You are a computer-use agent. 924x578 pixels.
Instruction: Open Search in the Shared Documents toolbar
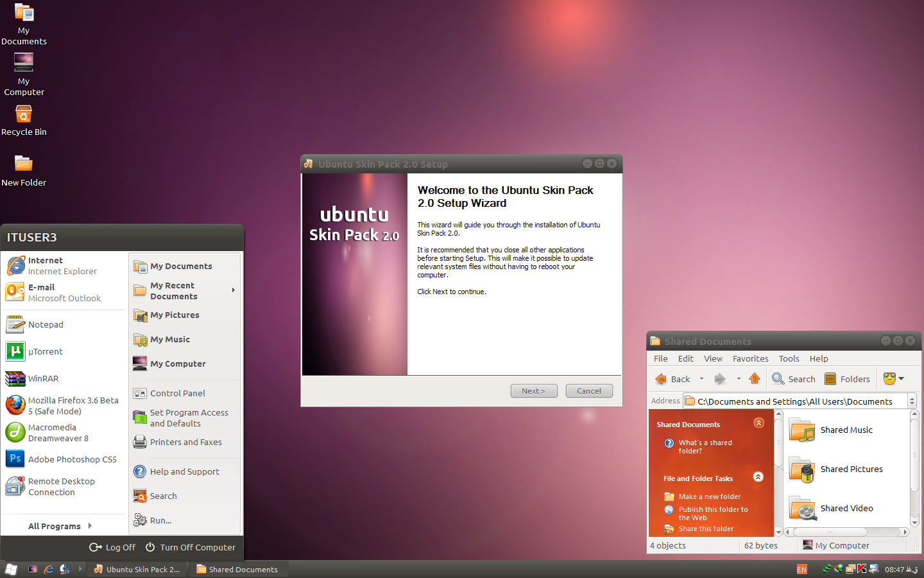pos(794,379)
